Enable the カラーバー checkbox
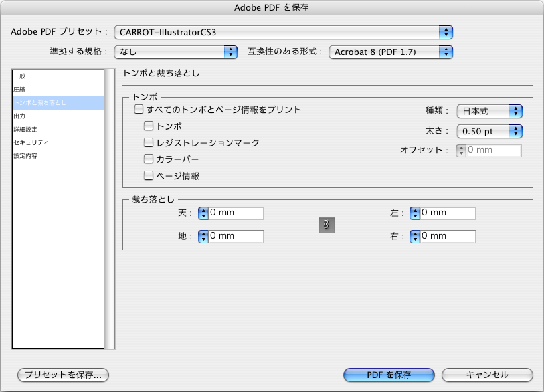 click(147, 159)
